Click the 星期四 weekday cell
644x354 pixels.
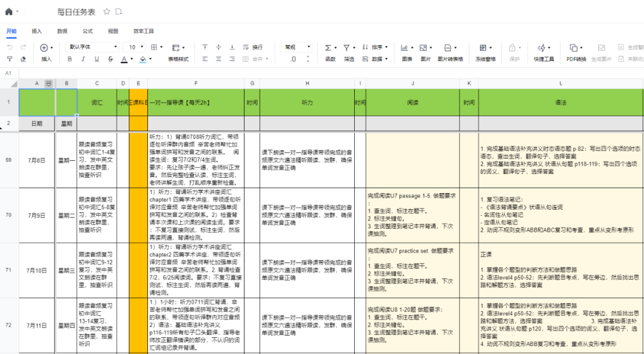click(67, 325)
